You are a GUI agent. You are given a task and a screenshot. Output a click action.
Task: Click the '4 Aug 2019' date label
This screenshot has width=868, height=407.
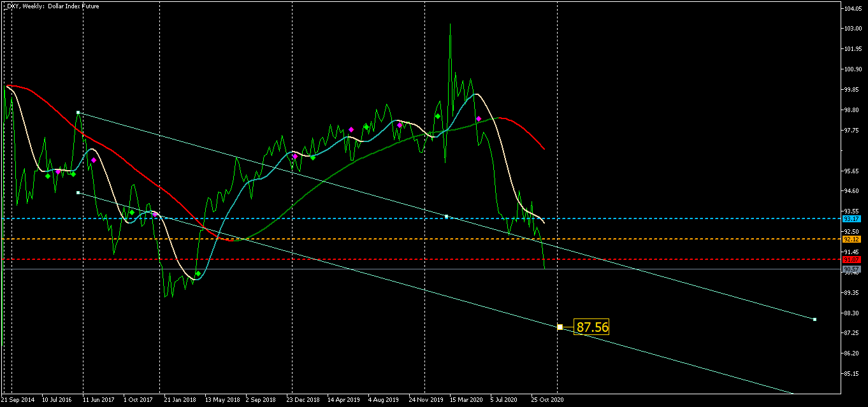[x=384, y=401]
